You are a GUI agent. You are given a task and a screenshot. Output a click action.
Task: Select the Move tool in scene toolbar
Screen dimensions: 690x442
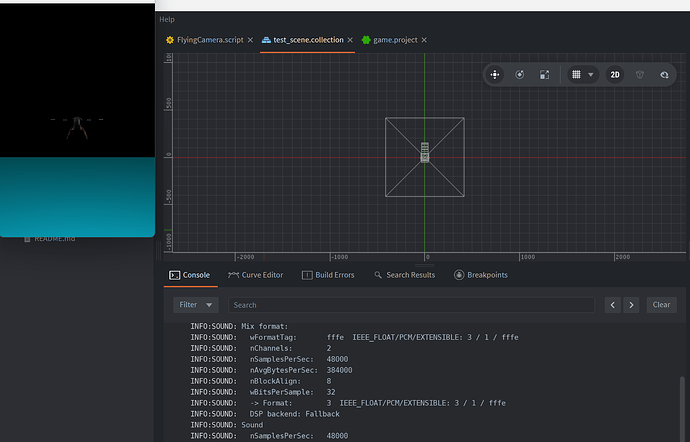(495, 75)
